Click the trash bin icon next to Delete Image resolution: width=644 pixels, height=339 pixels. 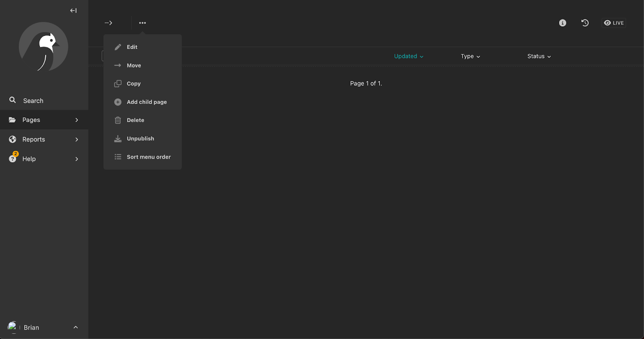point(118,120)
